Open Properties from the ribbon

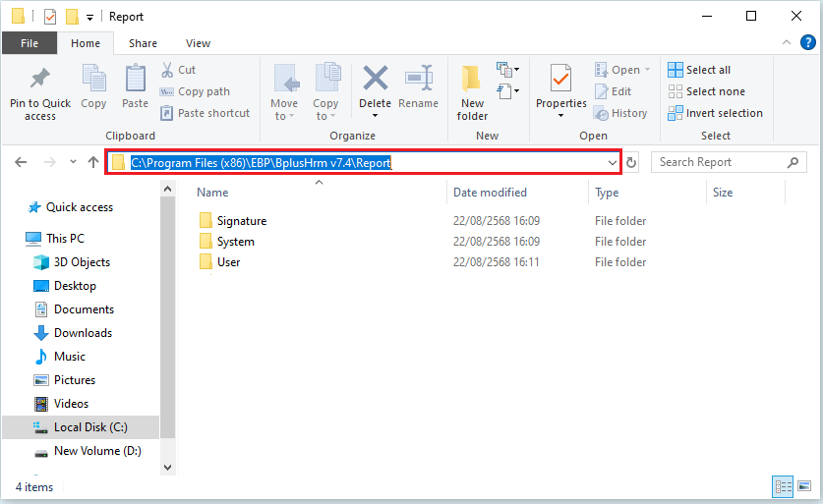[x=560, y=81]
